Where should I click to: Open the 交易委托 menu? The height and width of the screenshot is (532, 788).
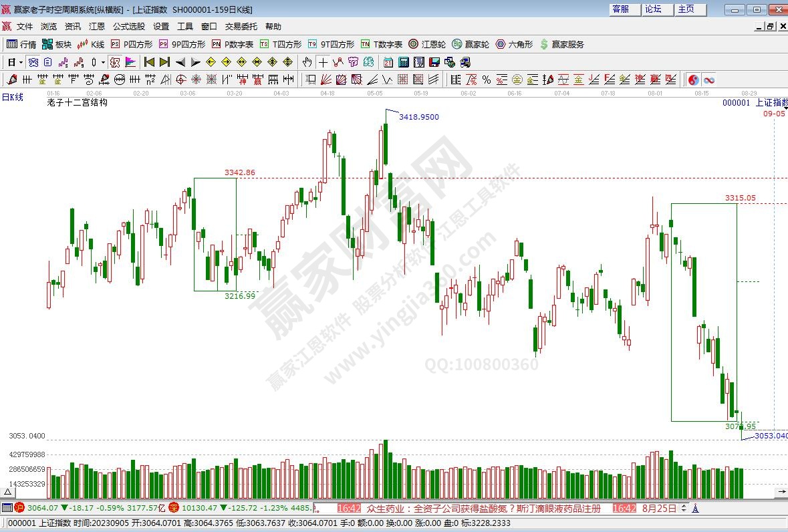coord(241,27)
